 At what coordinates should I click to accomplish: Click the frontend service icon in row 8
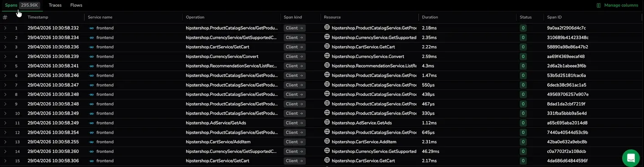pos(91,94)
